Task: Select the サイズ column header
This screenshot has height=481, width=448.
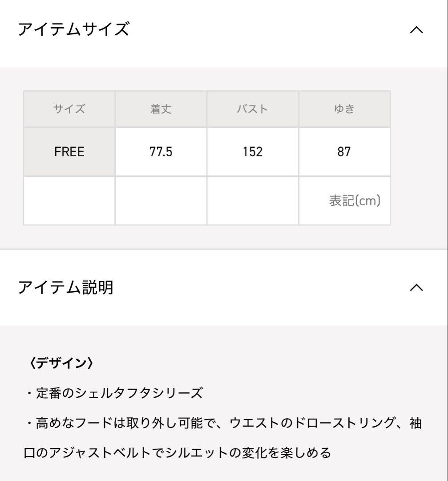Action: pyautogui.click(x=69, y=109)
